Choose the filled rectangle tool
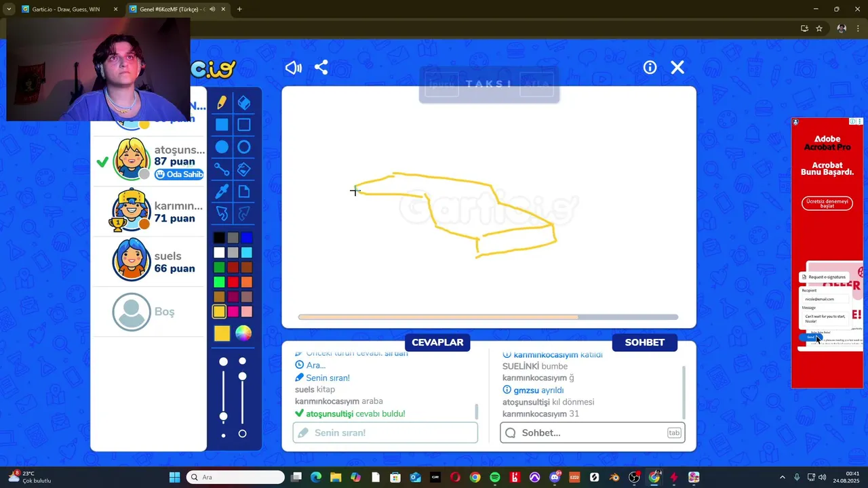The height and width of the screenshot is (488, 868). [x=222, y=125]
